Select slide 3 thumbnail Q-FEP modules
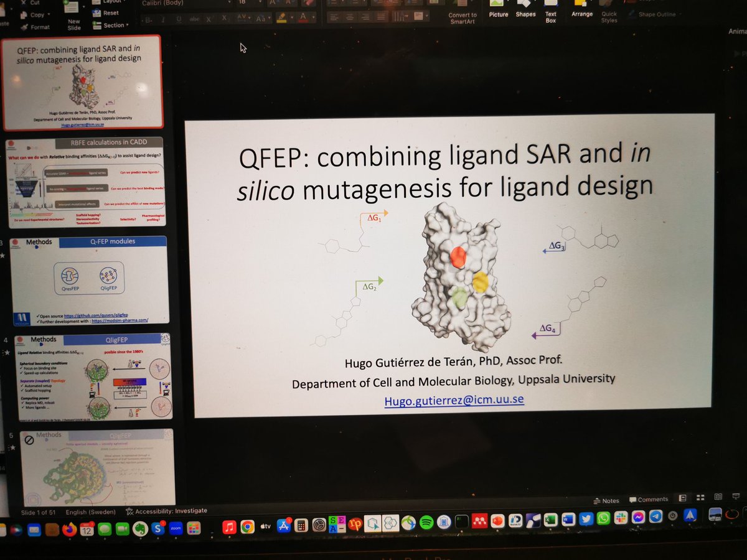 (90, 279)
